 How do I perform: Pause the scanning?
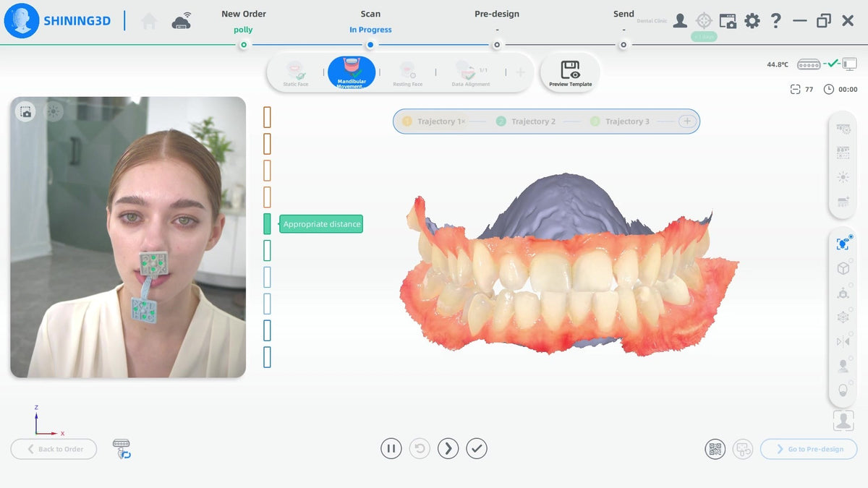pos(391,448)
